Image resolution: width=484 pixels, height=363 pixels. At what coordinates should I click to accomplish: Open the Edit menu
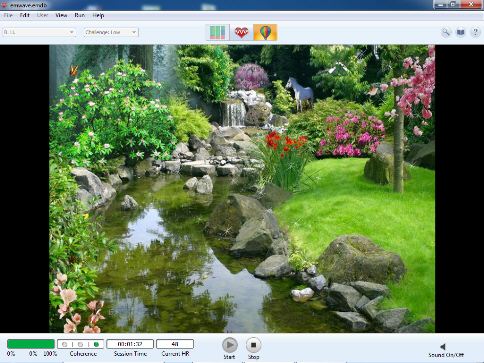pyautogui.click(x=24, y=15)
